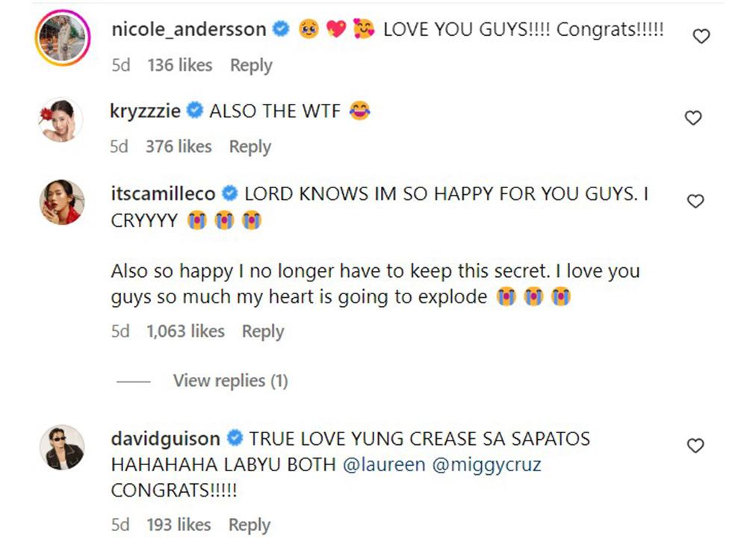Open the davidguison username link

[165, 438]
